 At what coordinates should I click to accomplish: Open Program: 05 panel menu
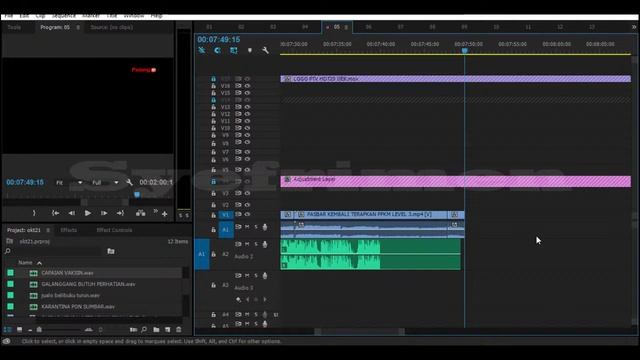(x=78, y=27)
